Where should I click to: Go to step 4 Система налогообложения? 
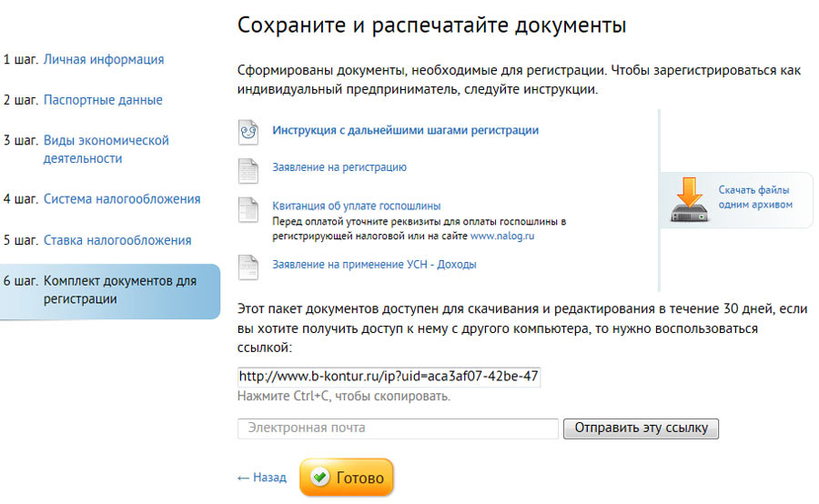(x=122, y=198)
